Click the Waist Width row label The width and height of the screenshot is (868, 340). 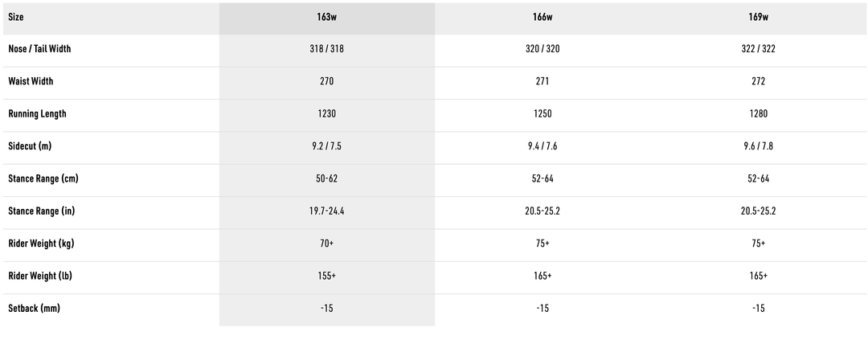pyautogui.click(x=31, y=81)
